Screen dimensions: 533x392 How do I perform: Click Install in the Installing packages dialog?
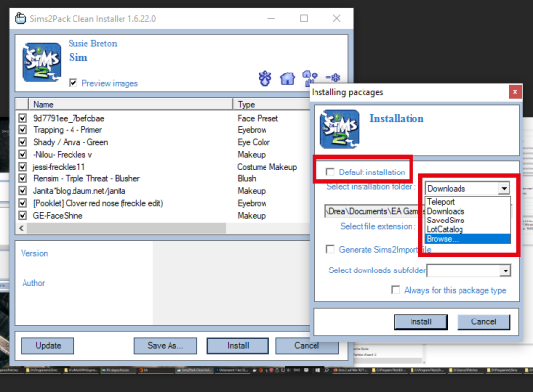[x=420, y=322]
